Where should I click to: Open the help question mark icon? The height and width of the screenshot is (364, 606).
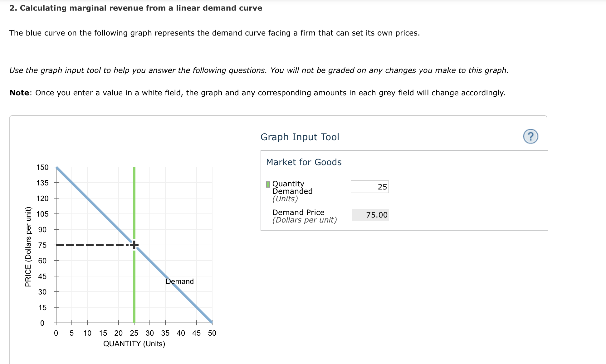(530, 136)
